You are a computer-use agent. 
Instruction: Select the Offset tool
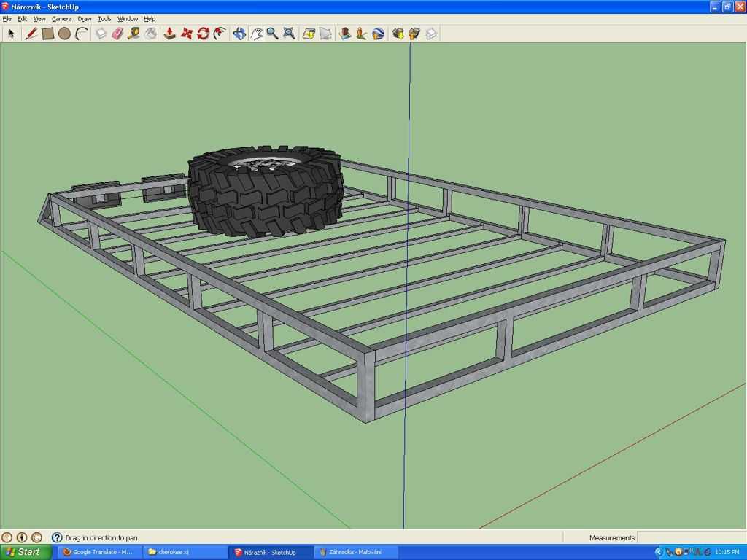tap(220, 34)
